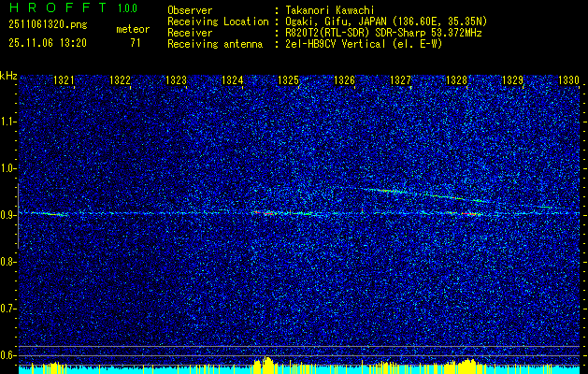The image size is (588, 374).
Task: Click time marker 1324
Action: 232,79
